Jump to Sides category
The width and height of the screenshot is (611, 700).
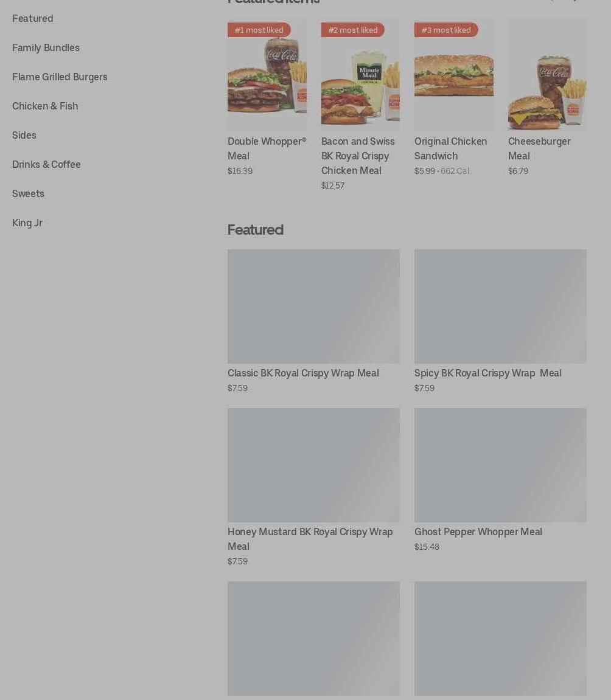[x=24, y=135]
